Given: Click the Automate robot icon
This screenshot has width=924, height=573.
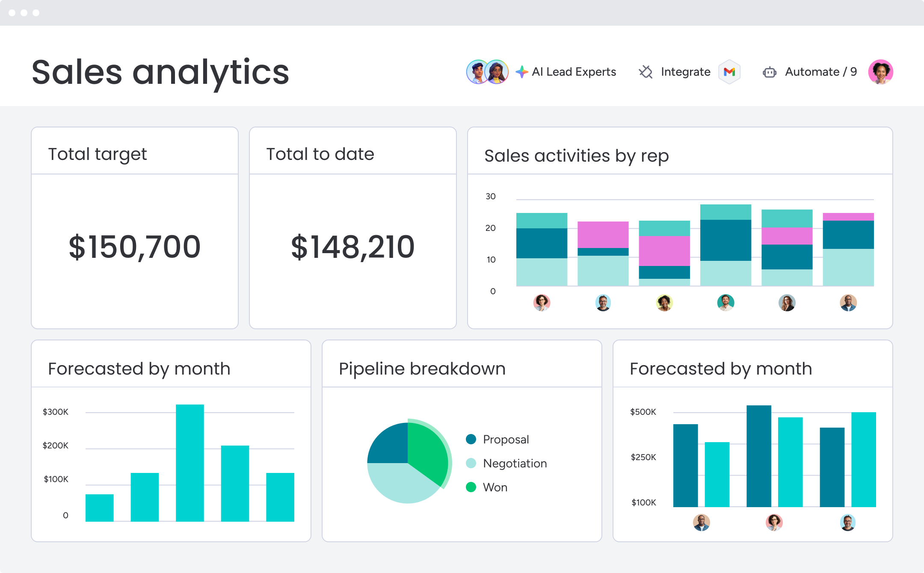Looking at the screenshot, I should point(769,72).
